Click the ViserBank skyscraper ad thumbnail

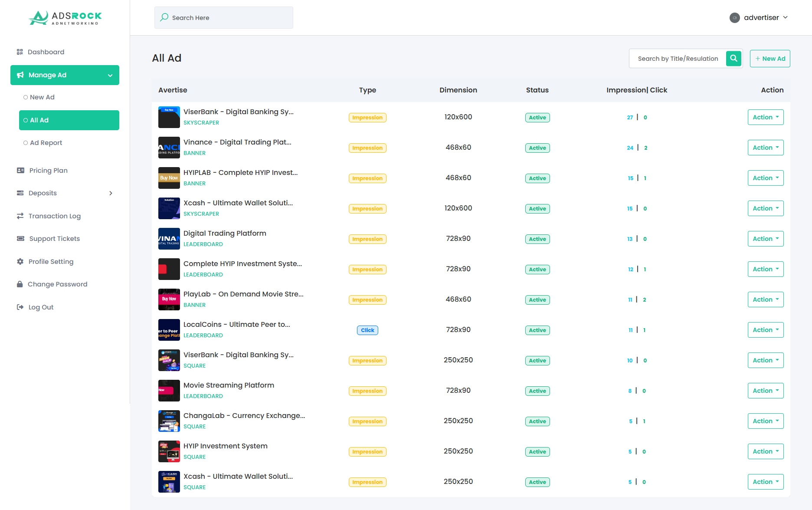169,117
